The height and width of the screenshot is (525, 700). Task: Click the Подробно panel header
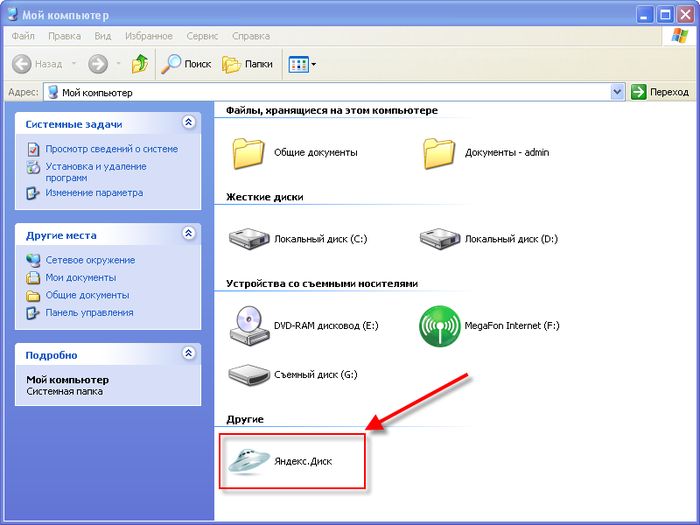click(108, 354)
